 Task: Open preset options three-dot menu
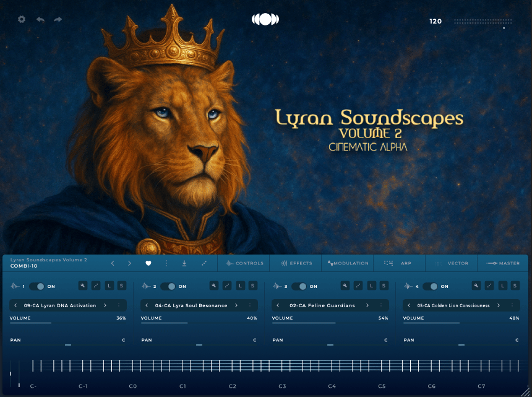click(166, 263)
